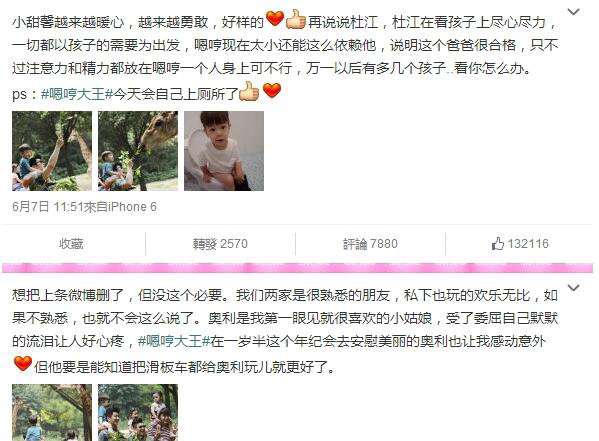View second giraffe photo thumbnail in first post

(x=138, y=151)
